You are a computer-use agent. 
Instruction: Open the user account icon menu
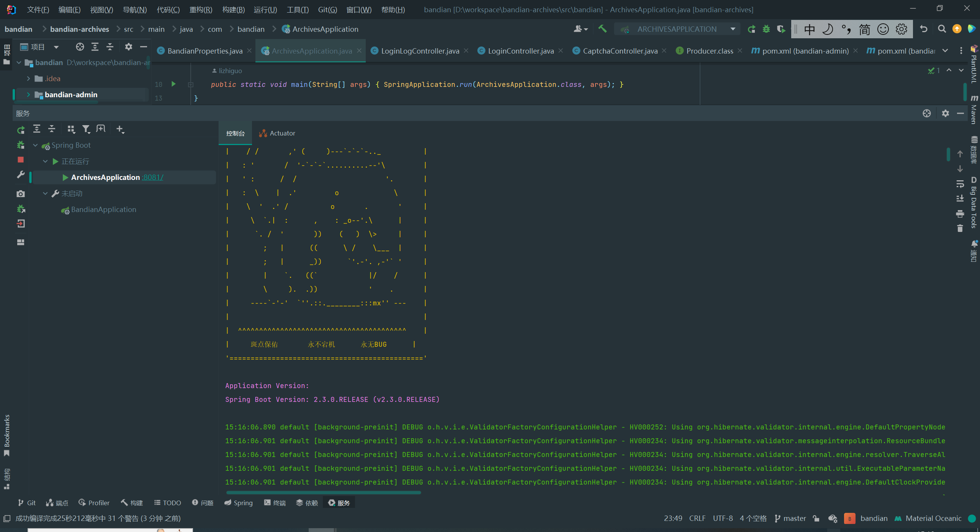click(580, 29)
